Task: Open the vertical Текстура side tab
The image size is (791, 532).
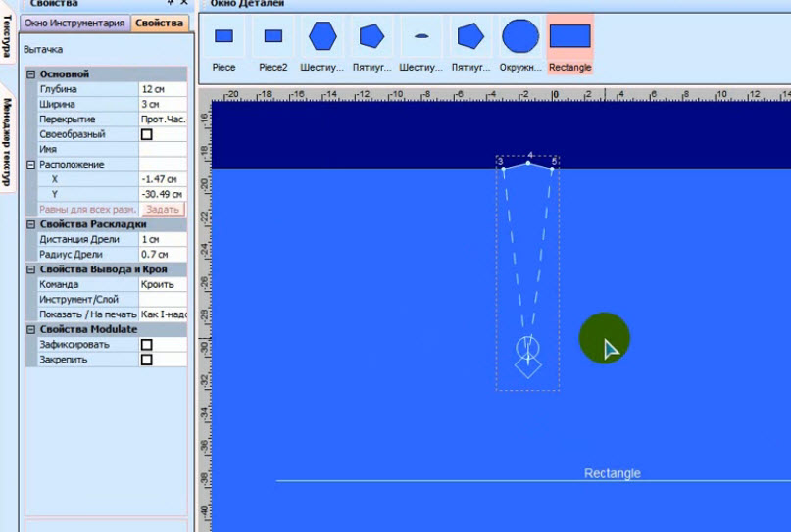Action: (x=7, y=35)
